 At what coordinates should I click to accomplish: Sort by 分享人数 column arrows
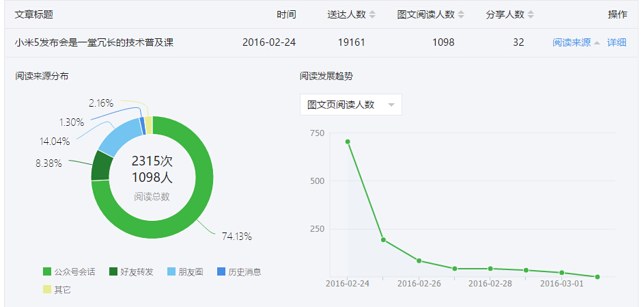pos(531,15)
